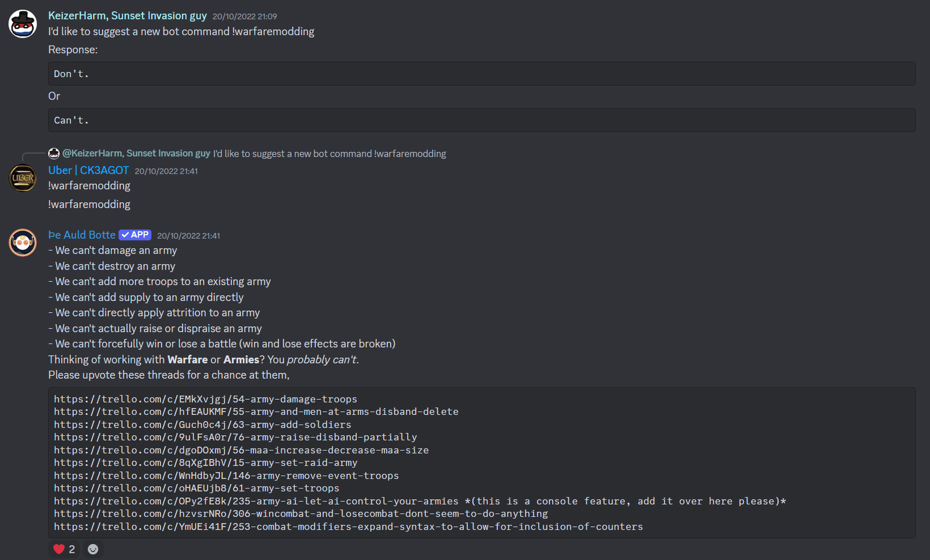
Task: Click the timestamp next to Þe Auld Botte
Action: (x=188, y=235)
